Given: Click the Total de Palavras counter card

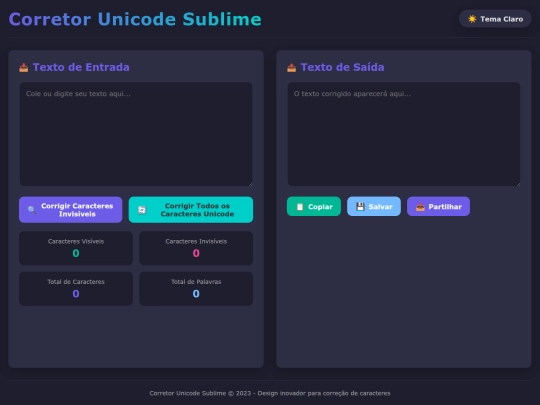Looking at the screenshot, I should (x=196, y=289).
